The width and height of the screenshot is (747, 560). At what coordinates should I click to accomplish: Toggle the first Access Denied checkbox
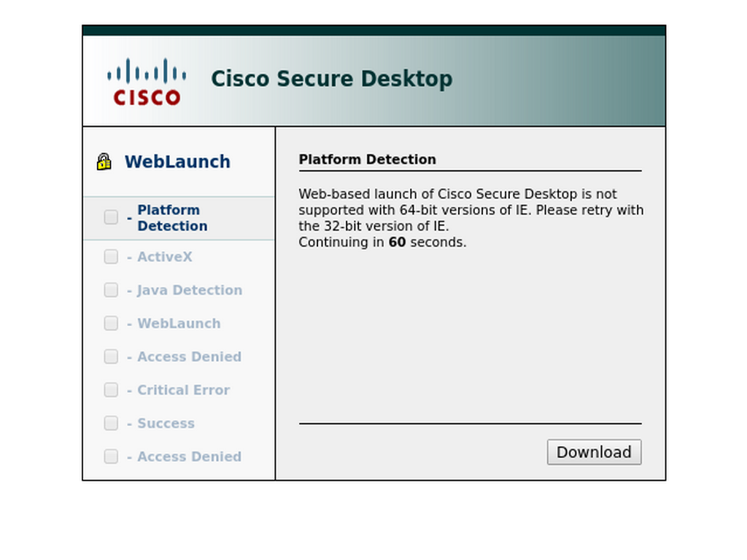111,357
